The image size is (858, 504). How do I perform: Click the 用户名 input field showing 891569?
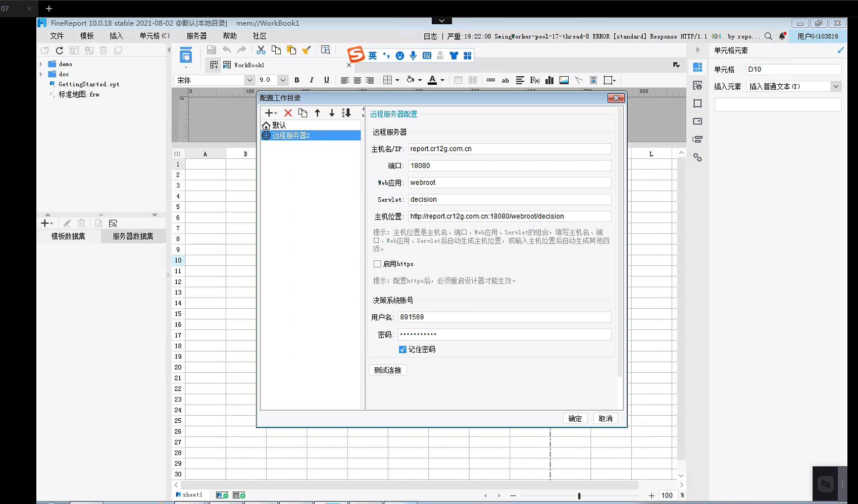coord(504,317)
